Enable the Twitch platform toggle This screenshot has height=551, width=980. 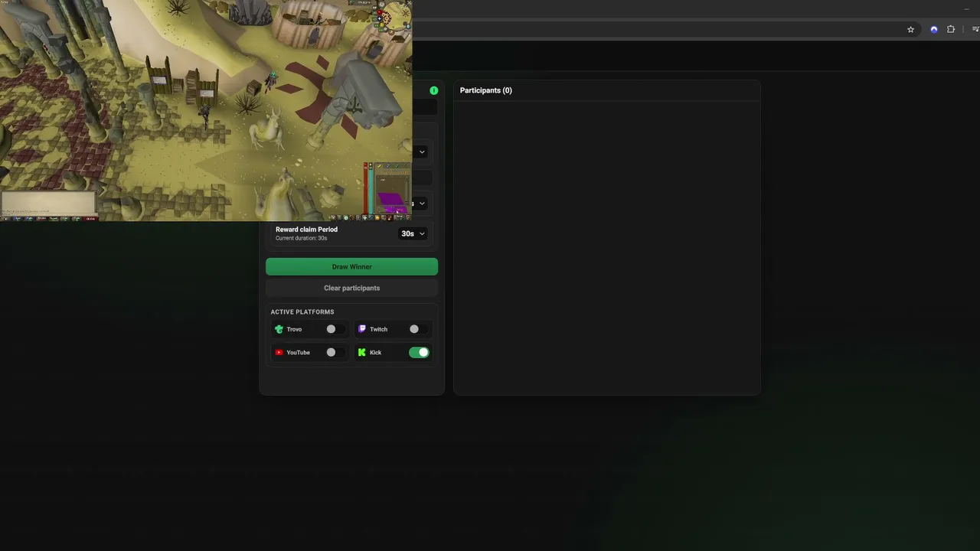point(419,329)
